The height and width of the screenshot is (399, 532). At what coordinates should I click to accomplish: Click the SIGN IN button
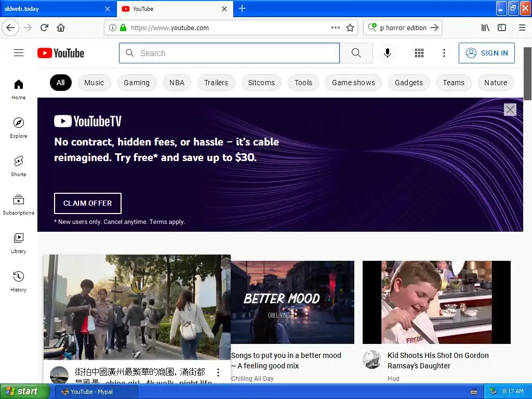(x=486, y=53)
